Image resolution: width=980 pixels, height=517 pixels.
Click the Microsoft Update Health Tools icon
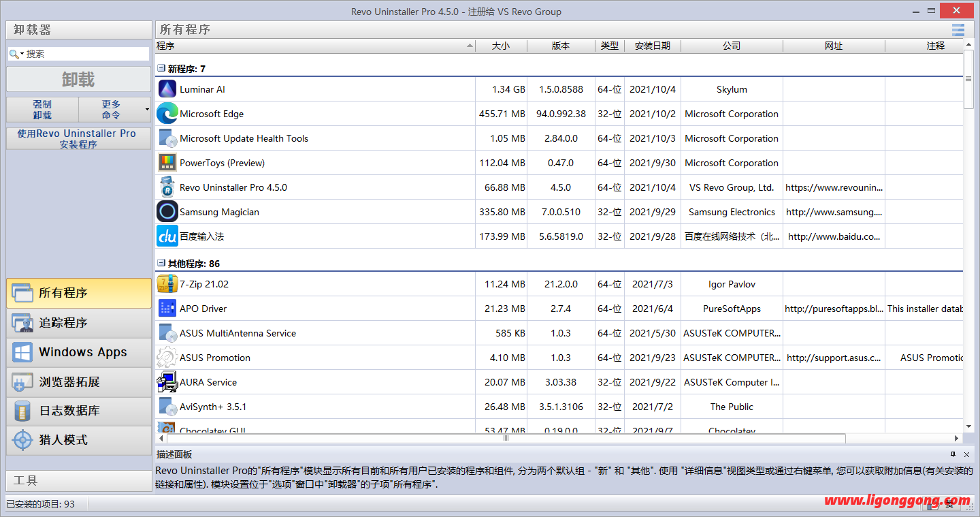(167, 138)
